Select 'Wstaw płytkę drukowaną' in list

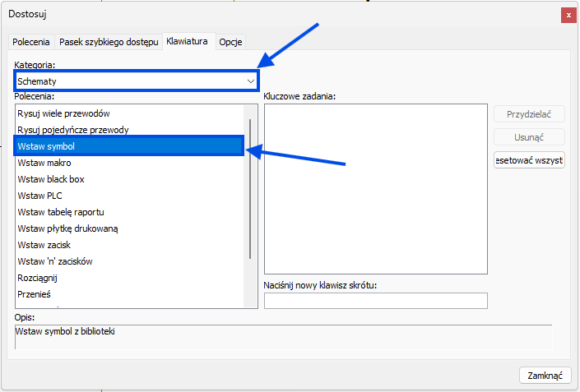[x=67, y=228]
